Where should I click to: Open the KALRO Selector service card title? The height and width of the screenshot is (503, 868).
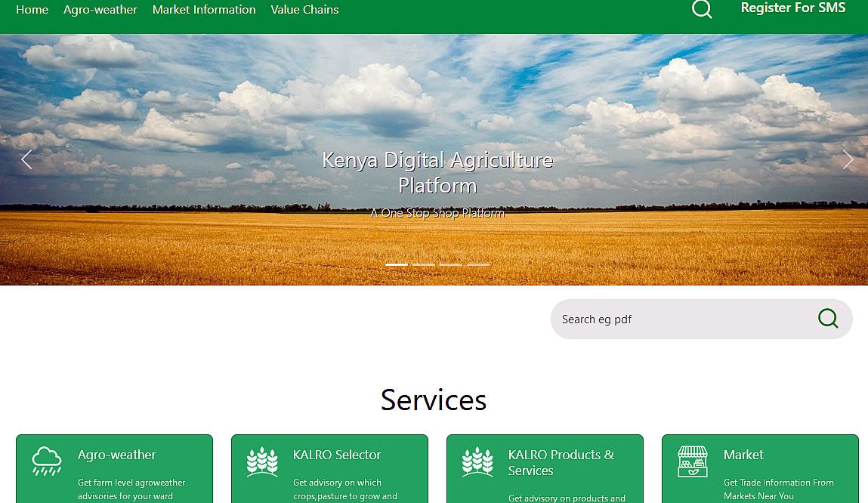point(337,455)
